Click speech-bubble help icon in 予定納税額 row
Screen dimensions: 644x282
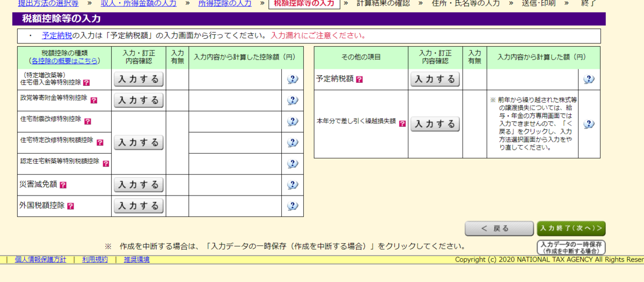(x=589, y=79)
